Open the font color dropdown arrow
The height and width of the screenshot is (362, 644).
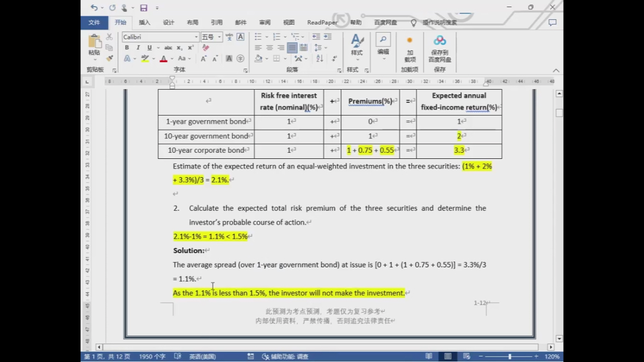pyautogui.click(x=172, y=58)
